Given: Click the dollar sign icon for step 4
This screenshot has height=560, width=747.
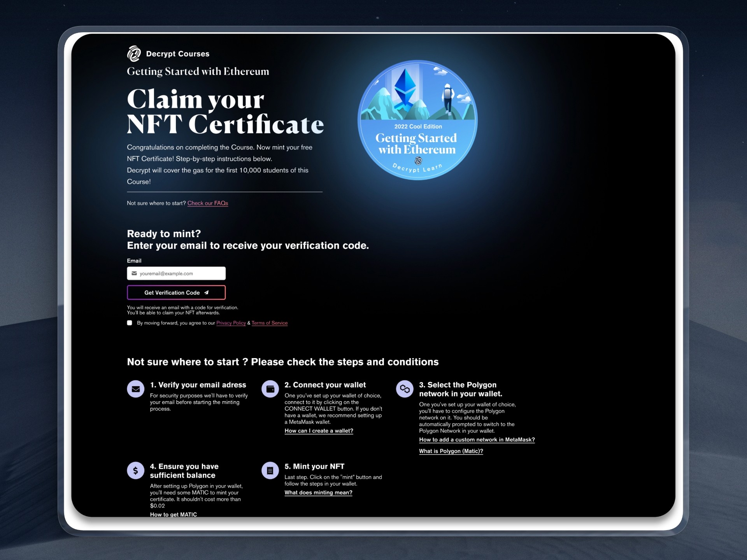Looking at the screenshot, I should (x=135, y=471).
